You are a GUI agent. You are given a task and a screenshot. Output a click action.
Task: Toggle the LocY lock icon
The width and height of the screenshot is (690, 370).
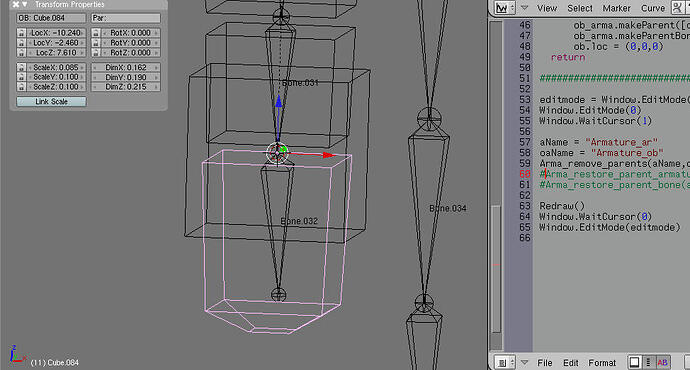(x=22, y=43)
